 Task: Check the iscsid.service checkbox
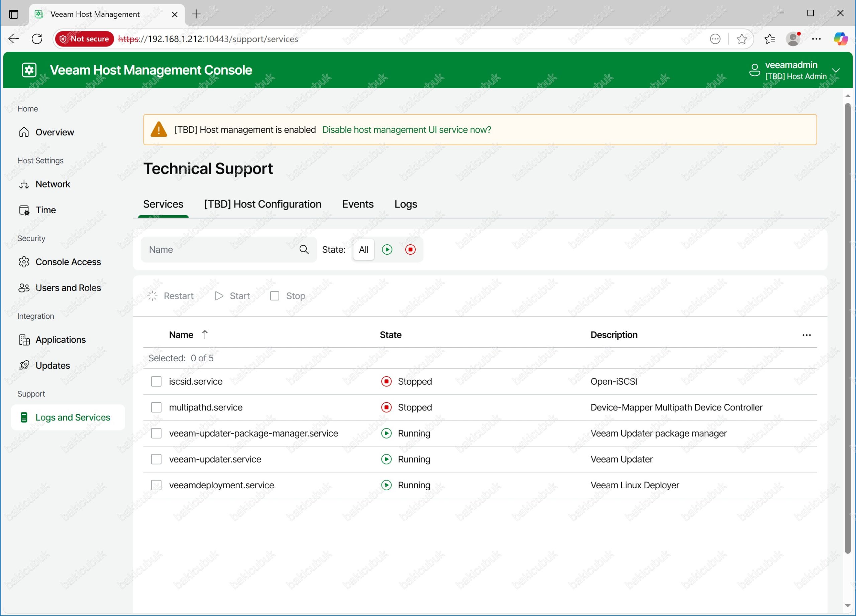[x=156, y=381]
